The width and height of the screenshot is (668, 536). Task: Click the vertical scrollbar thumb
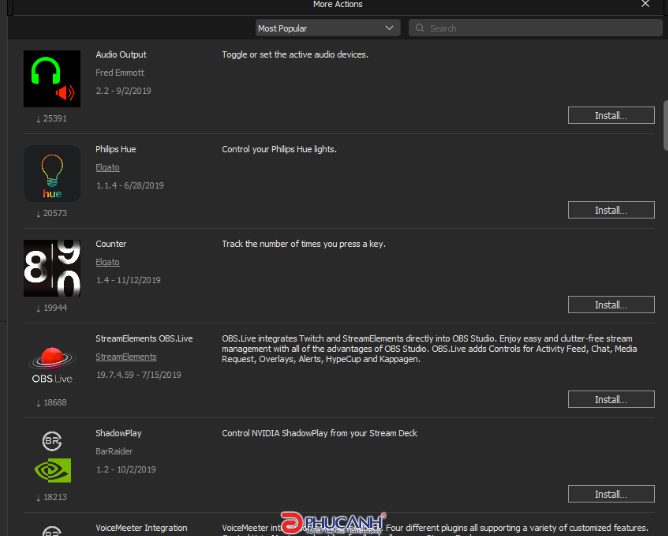point(665,126)
